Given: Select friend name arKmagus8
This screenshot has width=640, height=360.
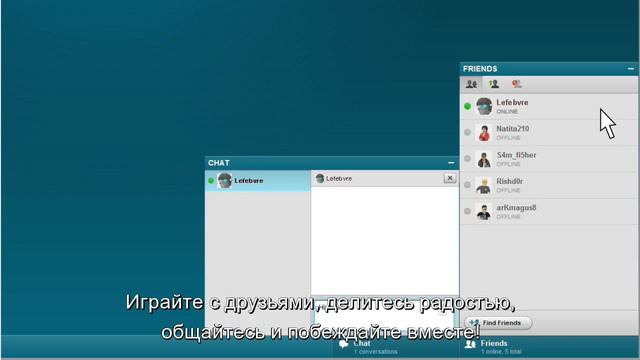Looking at the screenshot, I should click(516, 207).
